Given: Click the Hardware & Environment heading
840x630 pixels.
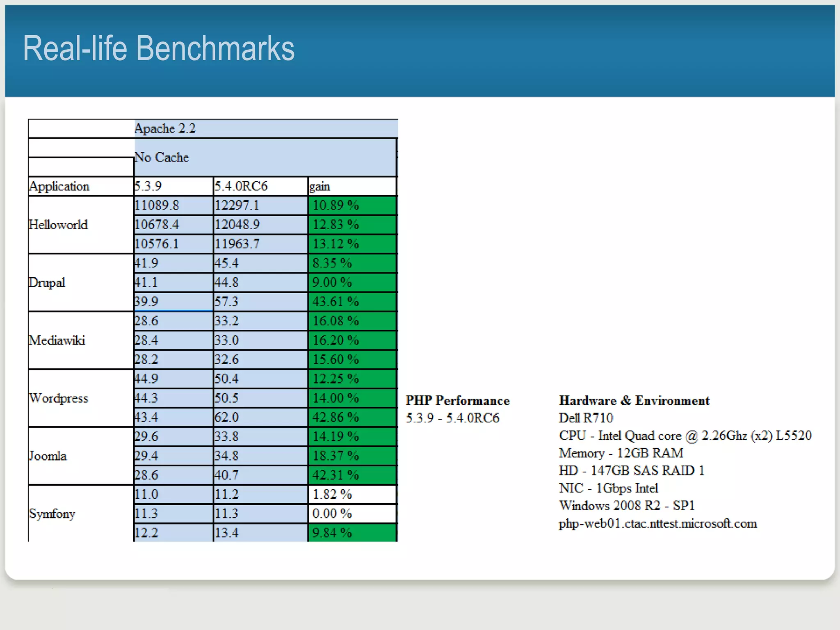Looking at the screenshot, I should pyautogui.click(x=634, y=401).
